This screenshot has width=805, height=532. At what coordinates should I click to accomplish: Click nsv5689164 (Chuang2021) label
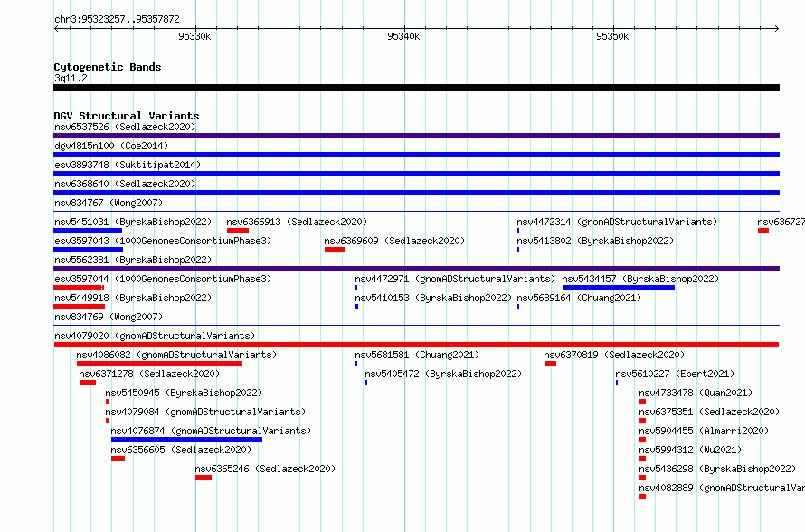579,298
